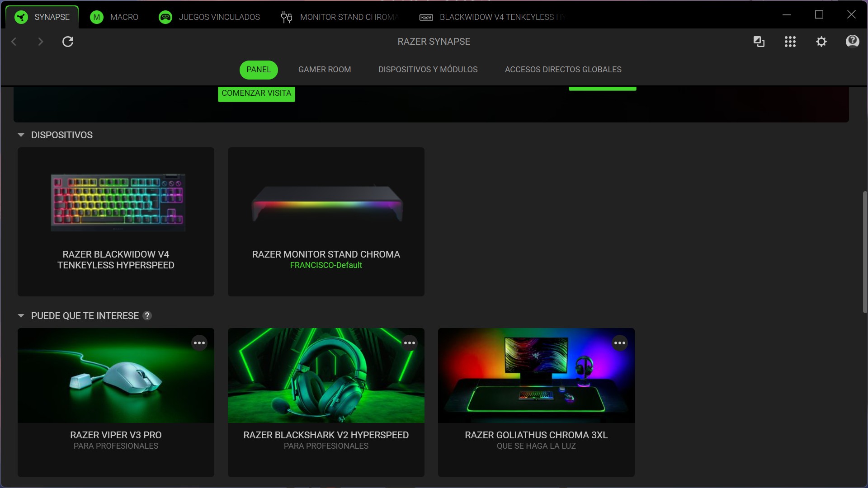Open the apps grid launcher icon
This screenshot has width=868, height=488.
(790, 42)
